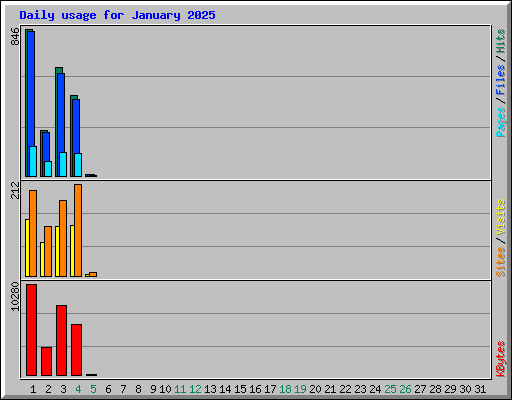Click the Sites legend label

pos(500,262)
